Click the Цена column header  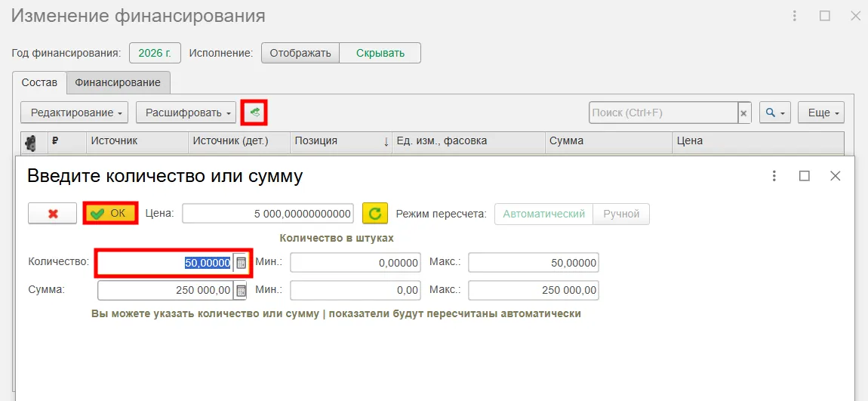pos(759,141)
